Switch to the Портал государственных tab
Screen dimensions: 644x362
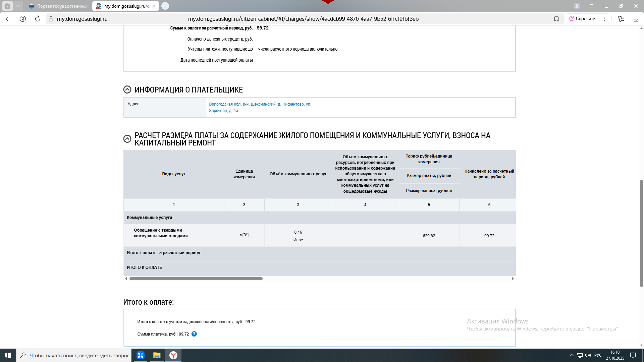tap(59, 6)
